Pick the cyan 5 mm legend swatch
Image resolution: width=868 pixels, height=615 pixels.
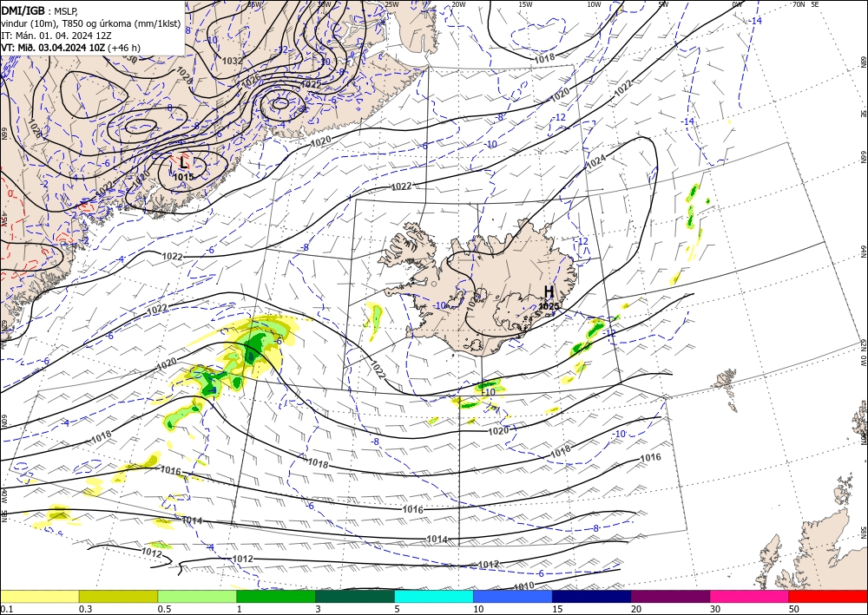[x=434, y=596]
